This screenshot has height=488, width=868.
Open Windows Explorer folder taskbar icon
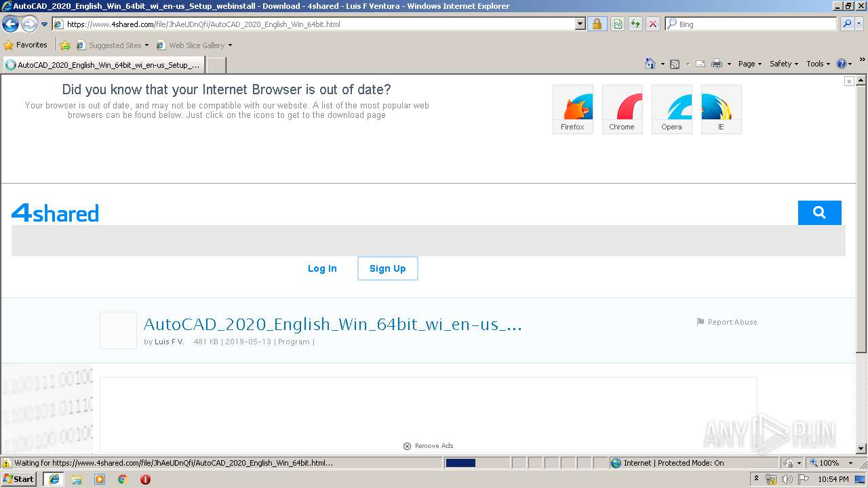click(77, 479)
